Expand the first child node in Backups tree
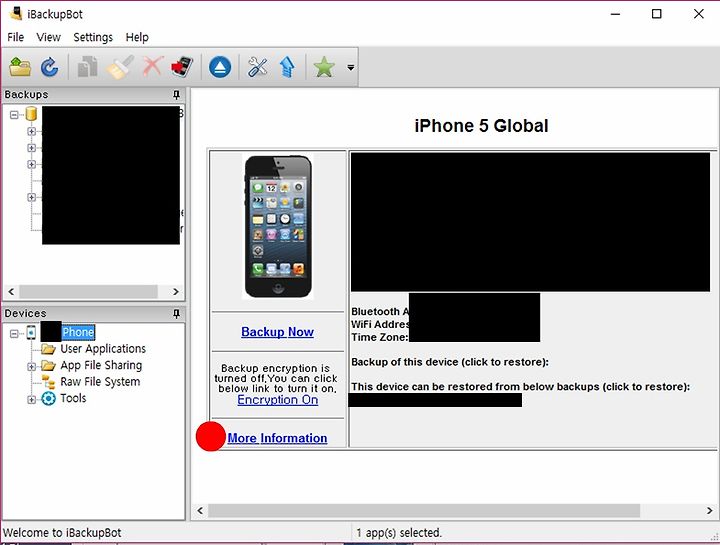 click(x=31, y=131)
